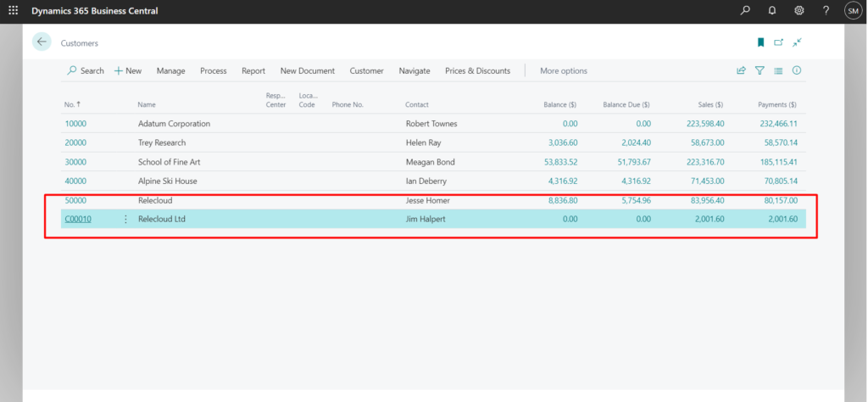Switch list view layout icon
868x402 pixels.
pyautogui.click(x=778, y=70)
